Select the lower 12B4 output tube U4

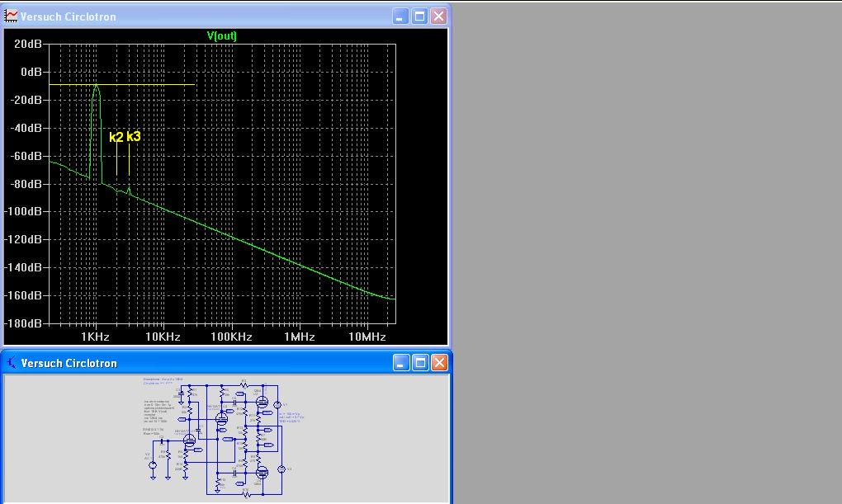263,473
